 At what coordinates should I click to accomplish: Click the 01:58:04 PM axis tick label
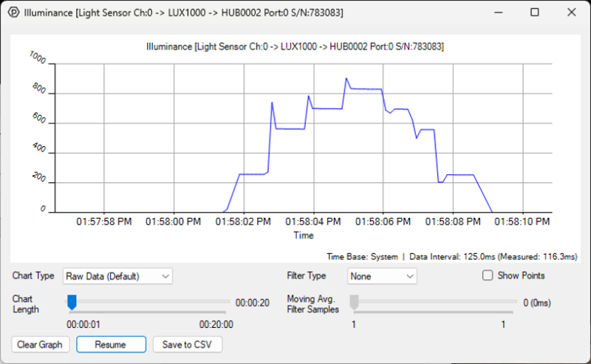tap(312, 222)
